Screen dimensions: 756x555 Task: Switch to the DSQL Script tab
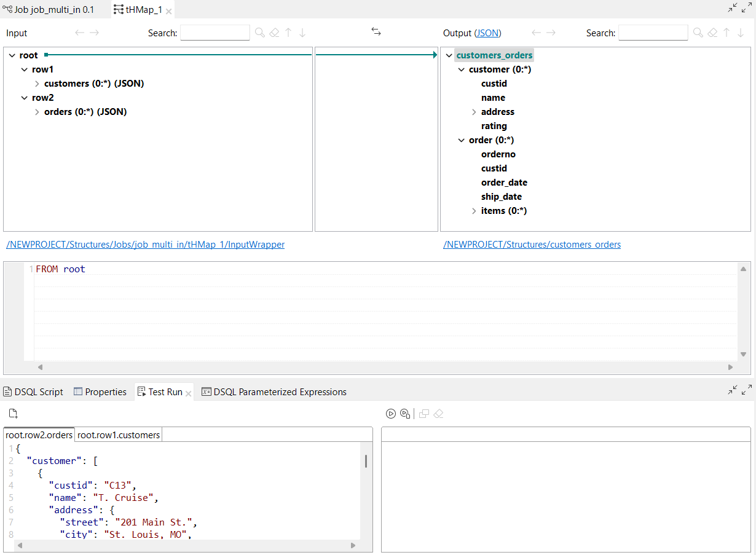(x=33, y=392)
